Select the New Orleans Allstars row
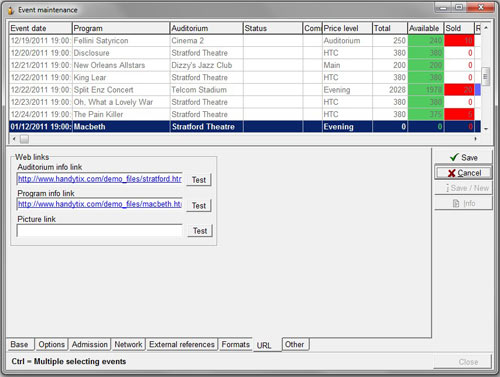This screenshot has width=500, height=377. point(245,65)
